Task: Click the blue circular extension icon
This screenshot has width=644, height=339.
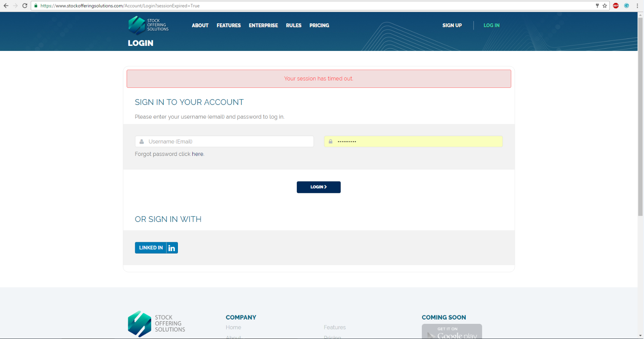Action: 627,6
